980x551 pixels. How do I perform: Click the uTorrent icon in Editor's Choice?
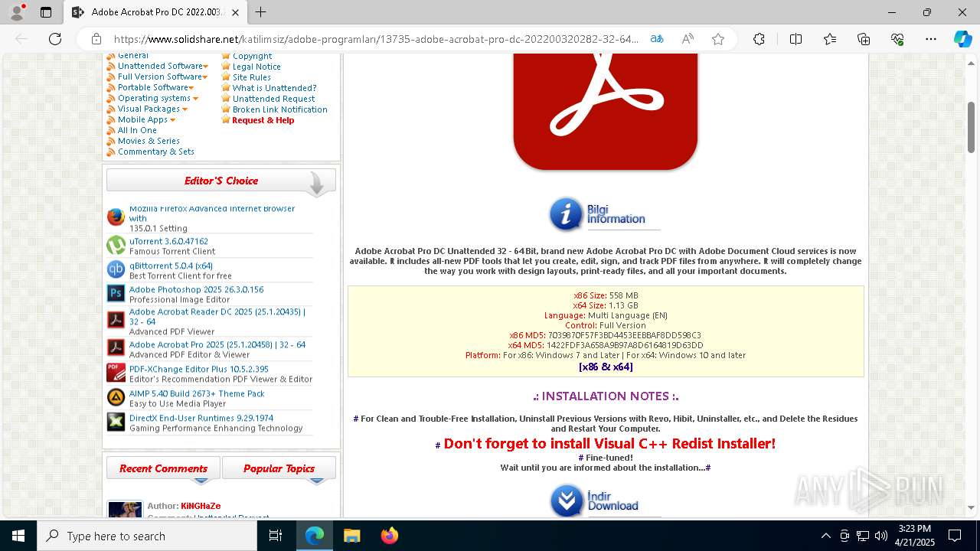click(x=116, y=245)
